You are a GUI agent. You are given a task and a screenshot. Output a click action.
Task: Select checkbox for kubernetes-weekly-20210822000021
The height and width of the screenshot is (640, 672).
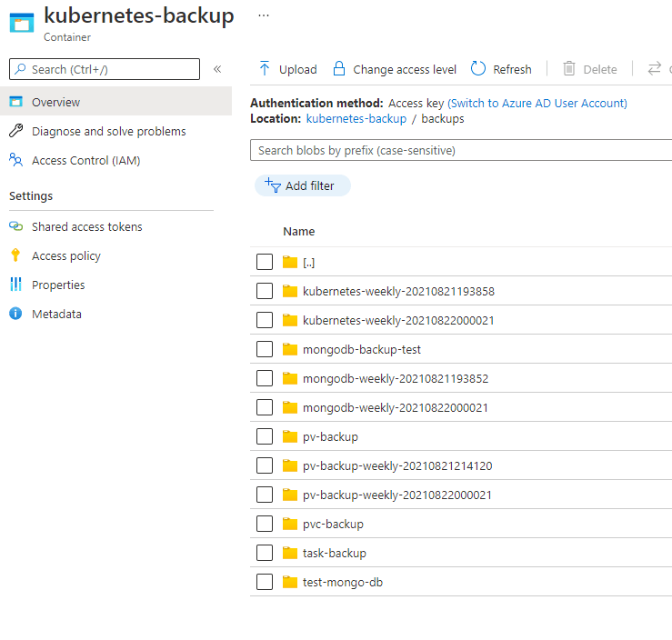[265, 320]
